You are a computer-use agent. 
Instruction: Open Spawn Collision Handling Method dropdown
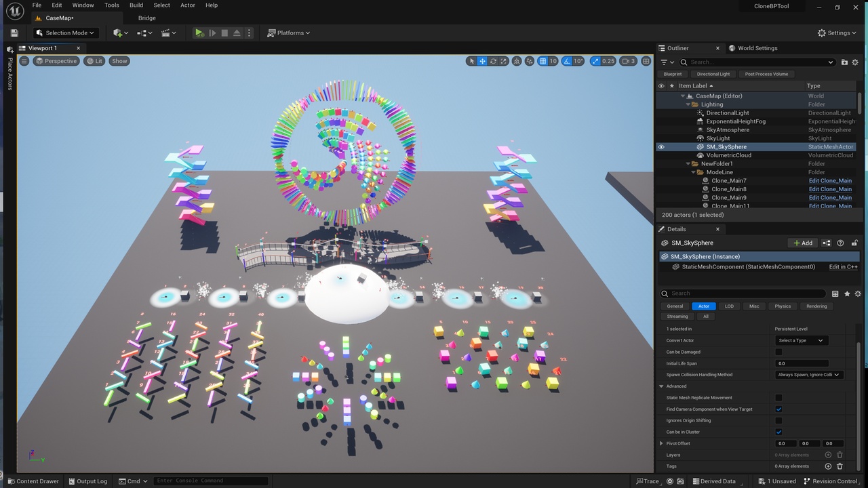(x=809, y=375)
